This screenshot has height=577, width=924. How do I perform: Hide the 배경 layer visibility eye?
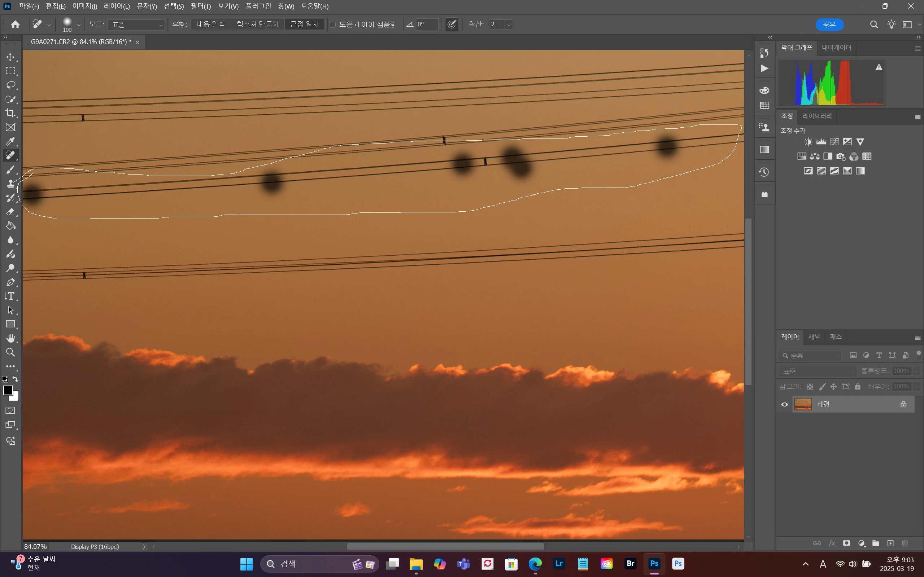pyautogui.click(x=784, y=405)
